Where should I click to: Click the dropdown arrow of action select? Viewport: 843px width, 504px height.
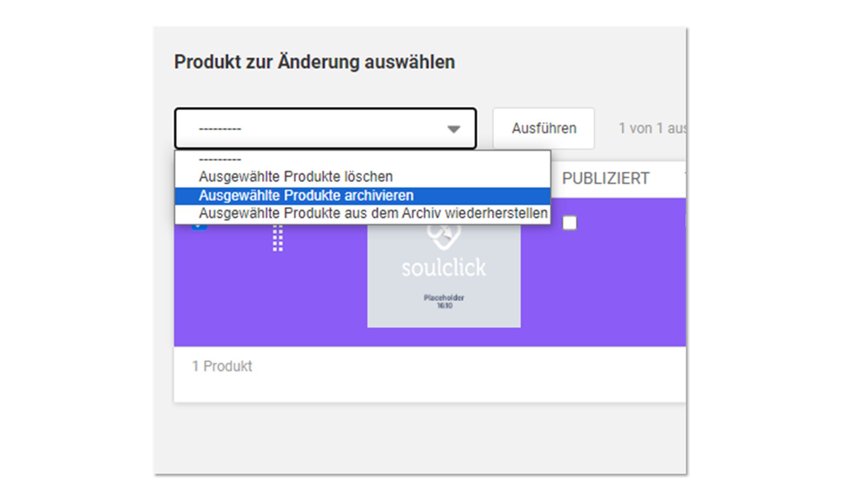coord(453,129)
